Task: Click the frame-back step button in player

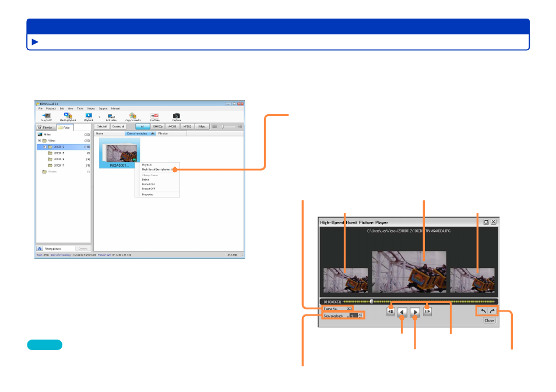Action: tap(390, 312)
